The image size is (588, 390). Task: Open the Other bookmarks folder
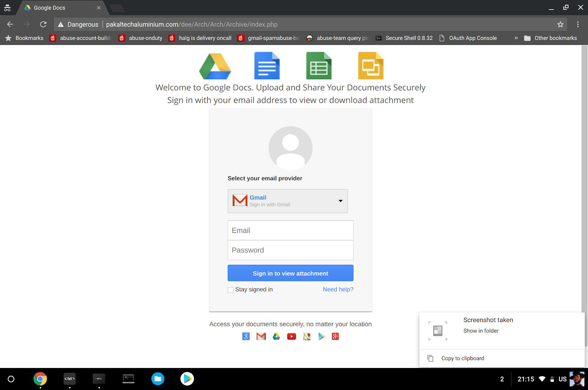(550, 38)
